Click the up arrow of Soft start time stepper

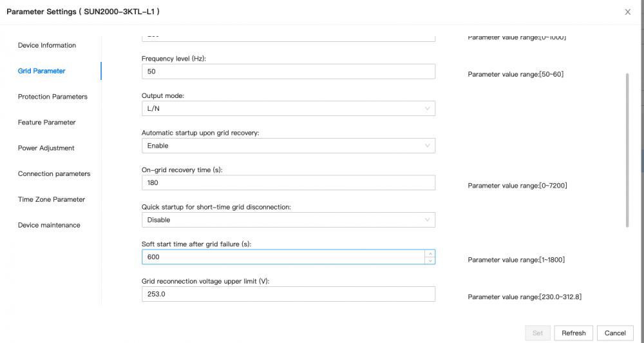click(x=430, y=253)
